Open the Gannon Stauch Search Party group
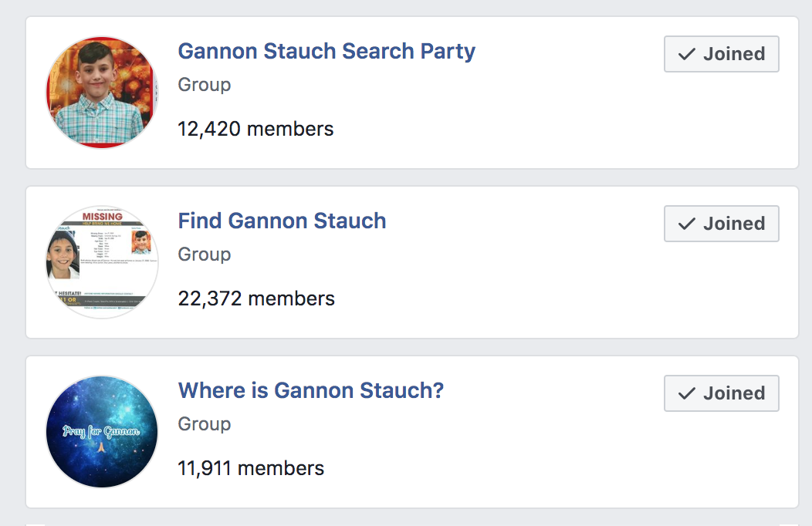Image resolution: width=812 pixels, height=526 pixels. pyautogui.click(x=326, y=52)
